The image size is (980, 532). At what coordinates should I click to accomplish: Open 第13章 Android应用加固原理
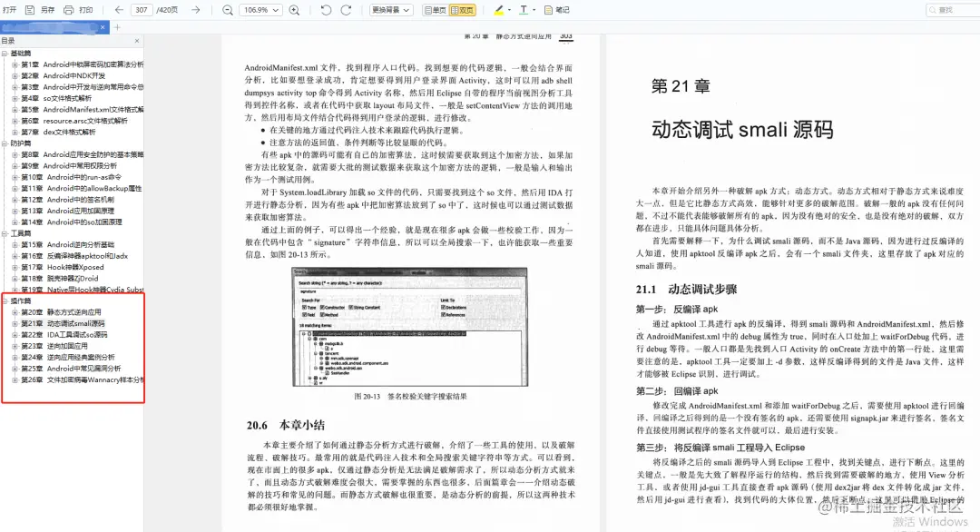point(67,211)
